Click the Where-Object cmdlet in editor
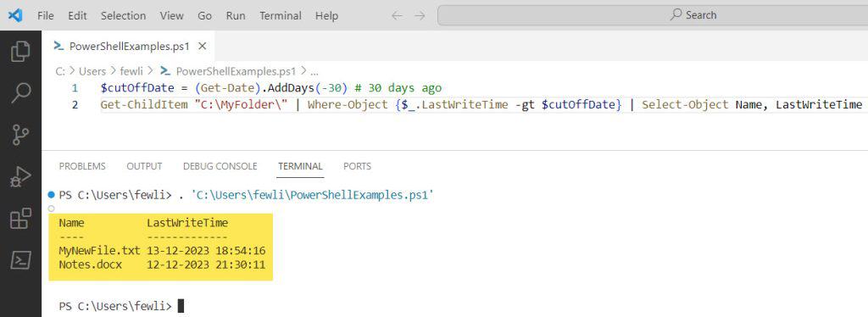Viewport: 868px width, 317px height. pyautogui.click(x=348, y=104)
